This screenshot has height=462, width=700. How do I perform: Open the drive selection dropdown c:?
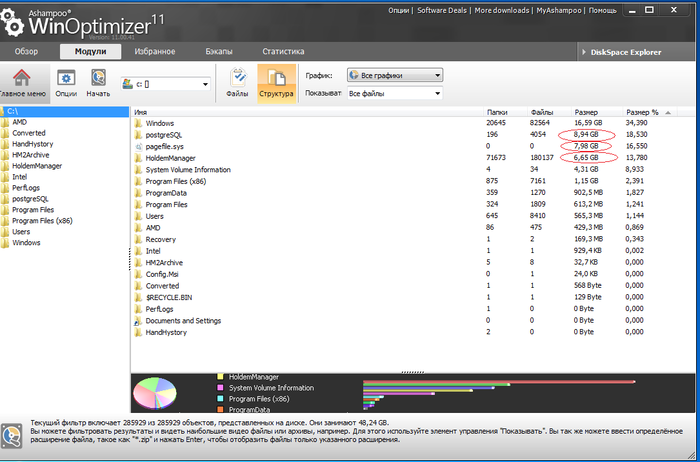click(x=166, y=84)
